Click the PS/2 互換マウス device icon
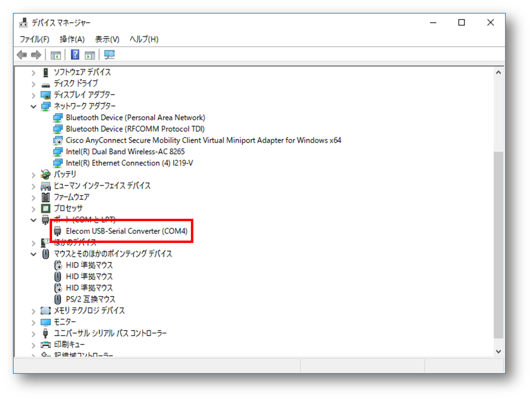The height and width of the screenshot is (400, 532). [x=58, y=299]
